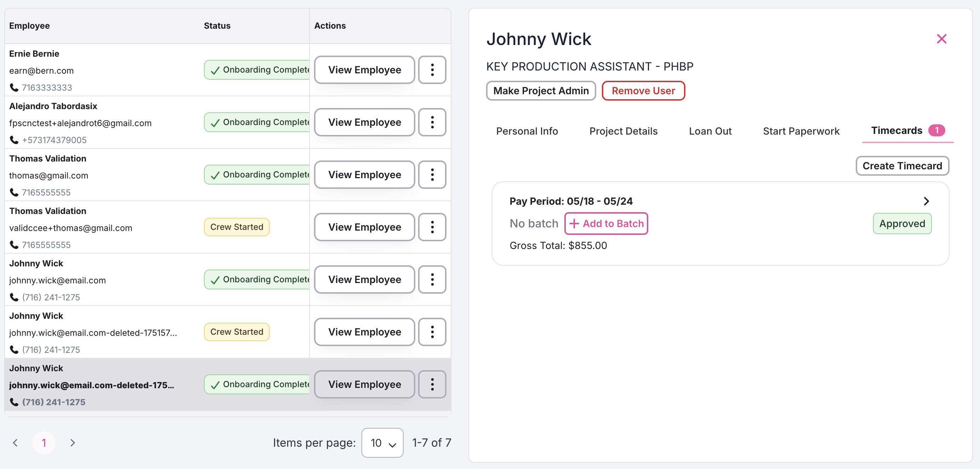980x469 pixels.
Task: Click fpscnctest+alejandrot6@gmail.com email
Action: [80, 123]
